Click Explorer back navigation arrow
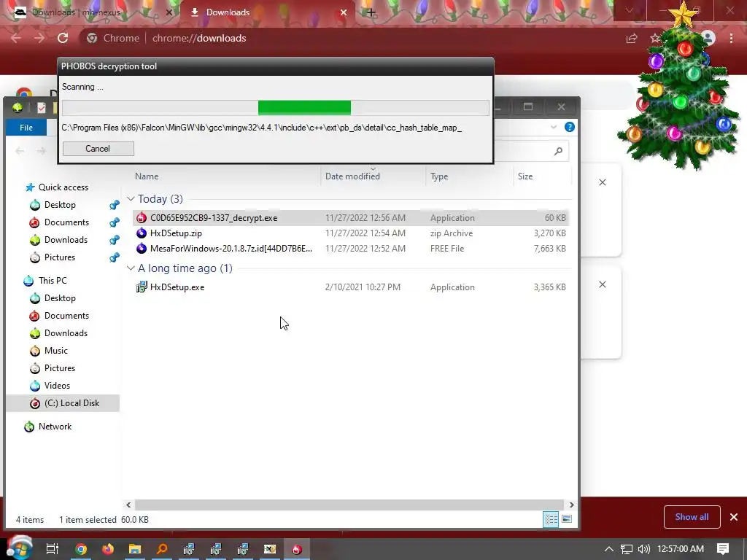This screenshot has height=560, width=747. point(20,151)
